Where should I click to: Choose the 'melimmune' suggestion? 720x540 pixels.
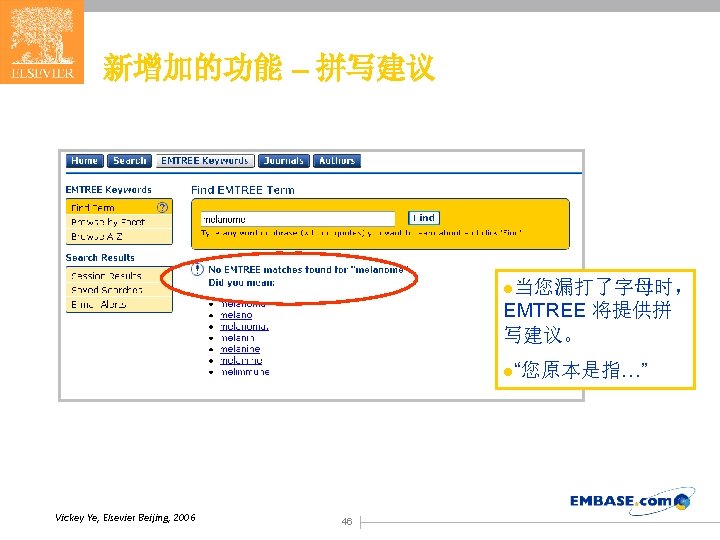coord(245,372)
